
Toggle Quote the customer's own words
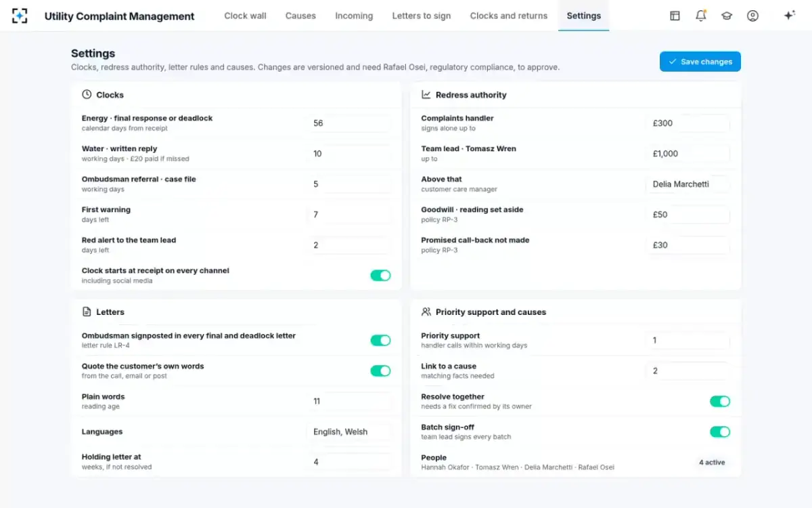coord(380,371)
